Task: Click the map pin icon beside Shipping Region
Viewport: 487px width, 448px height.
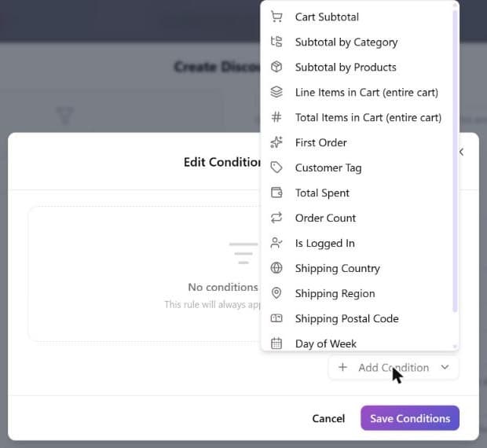Action: [276, 293]
